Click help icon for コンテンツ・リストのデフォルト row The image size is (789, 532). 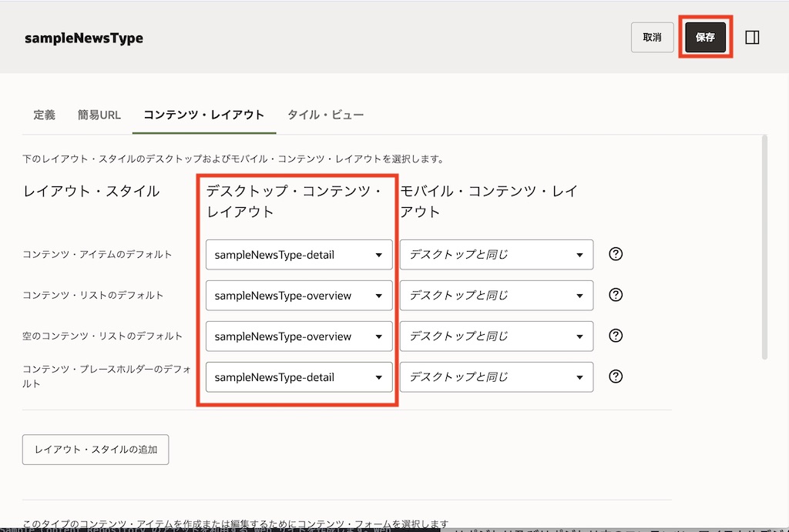(x=616, y=295)
